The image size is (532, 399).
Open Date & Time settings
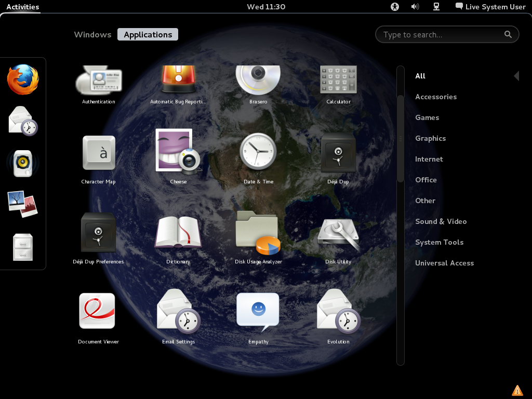[x=258, y=158]
